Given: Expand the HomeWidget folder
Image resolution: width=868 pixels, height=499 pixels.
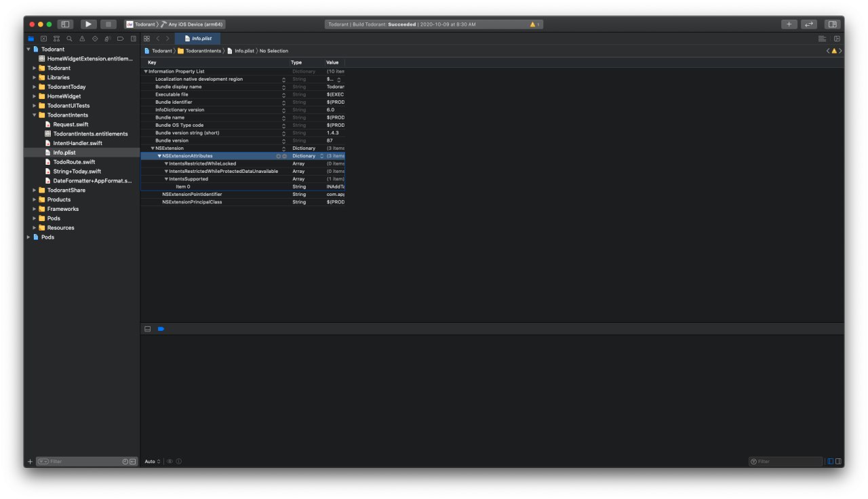Looking at the screenshot, I should coord(35,96).
